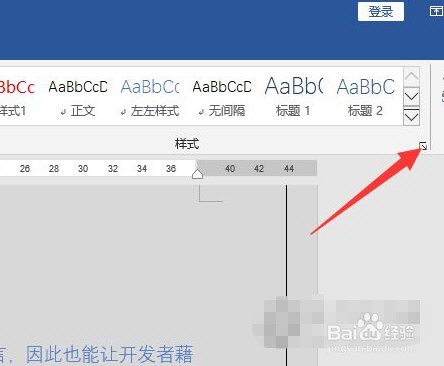Open the 样式 pane dialog launcher
Image resolution: width=444 pixels, height=366 pixels.
[x=423, y=146]
